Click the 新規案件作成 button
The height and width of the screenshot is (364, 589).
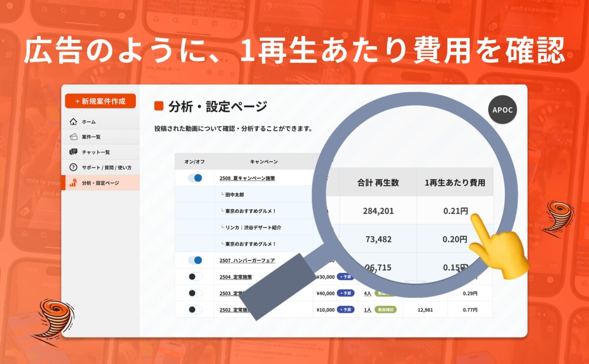point(101,102)
